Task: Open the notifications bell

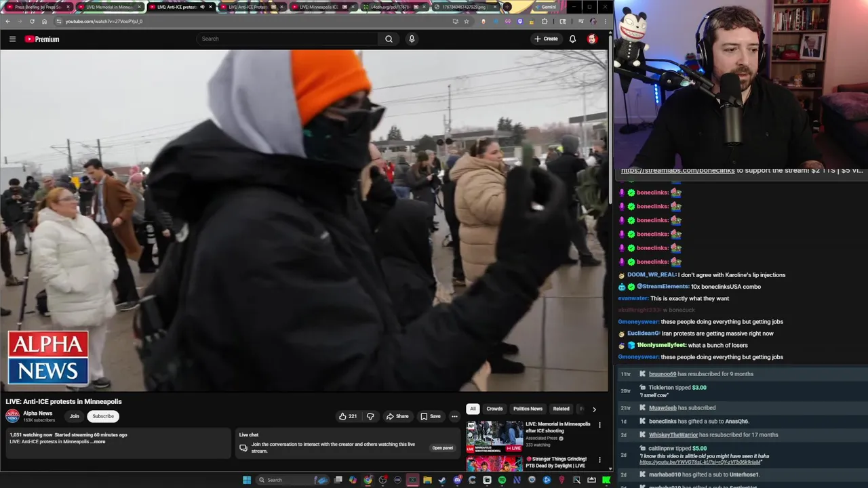Action: coord(572,39)
